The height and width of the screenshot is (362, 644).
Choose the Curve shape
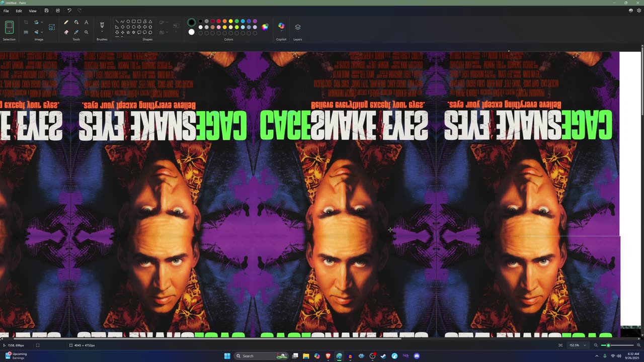click(122, 22)
